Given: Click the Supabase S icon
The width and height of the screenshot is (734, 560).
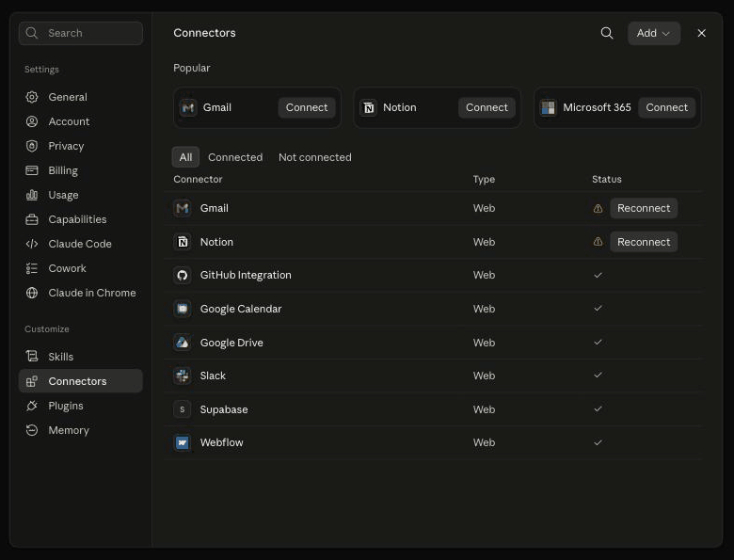Looking at the screenshot, I should point(183,409).
